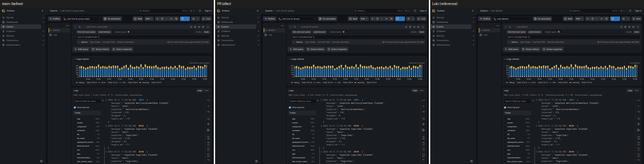Click Label browser in PR (after) pane

pyautogui.click(x=320, y=32)
